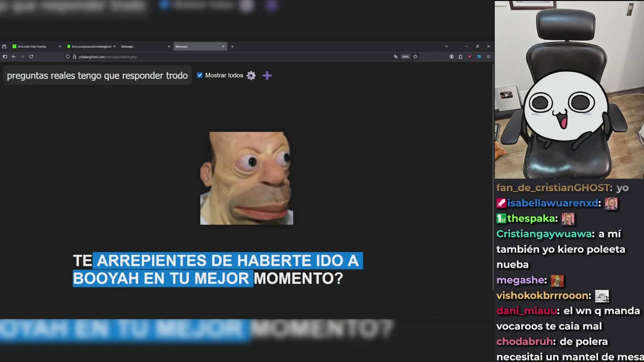644x362 pixels.
Task: Open the extensions puzzle icon
Action: (x=460, y=57)
